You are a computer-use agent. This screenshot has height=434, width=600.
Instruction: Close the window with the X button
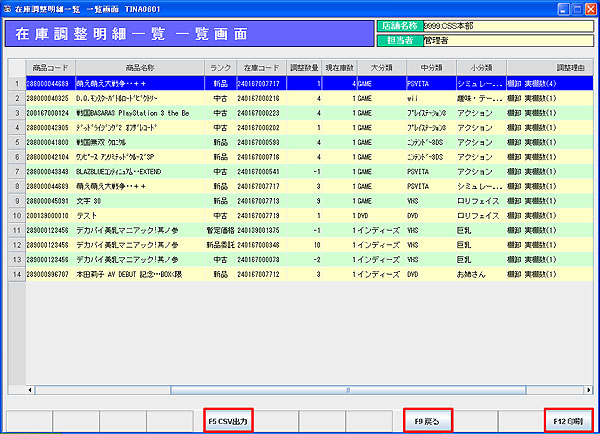[x=590, y=7]
